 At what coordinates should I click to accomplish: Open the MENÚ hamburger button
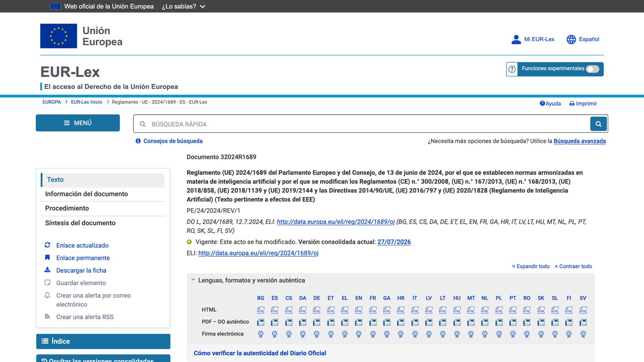click(77, 123)
